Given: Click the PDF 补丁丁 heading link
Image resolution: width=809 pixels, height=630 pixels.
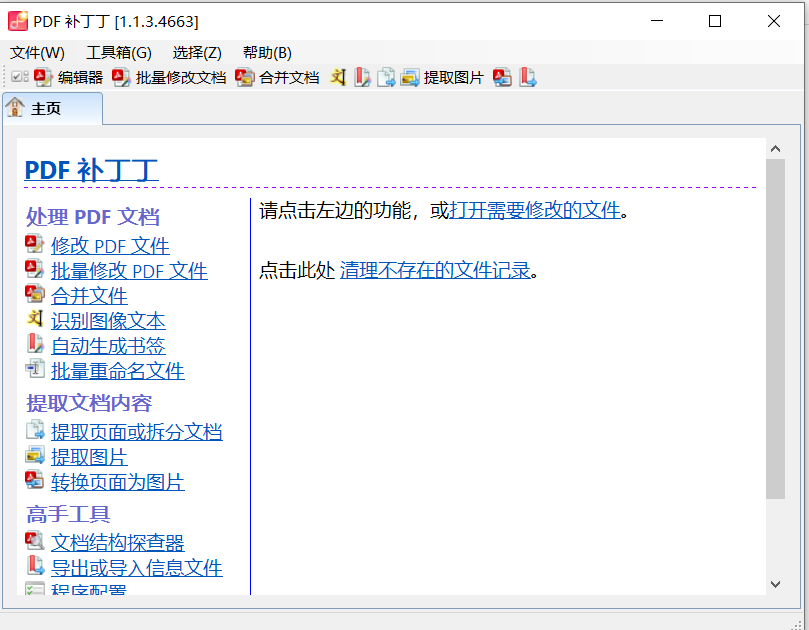Looking at the screenshot, I should (91, 170).
